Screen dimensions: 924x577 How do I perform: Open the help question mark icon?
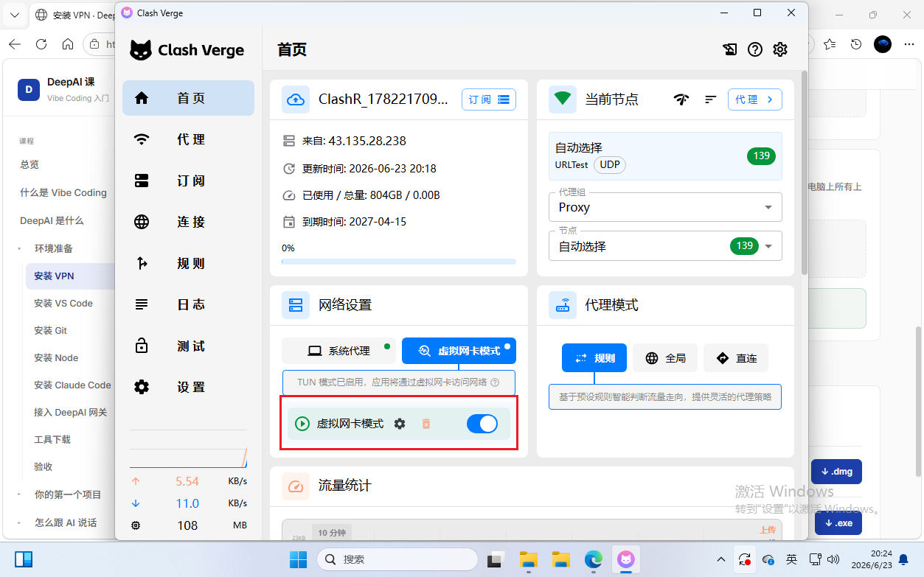click(x=754, y=49)
